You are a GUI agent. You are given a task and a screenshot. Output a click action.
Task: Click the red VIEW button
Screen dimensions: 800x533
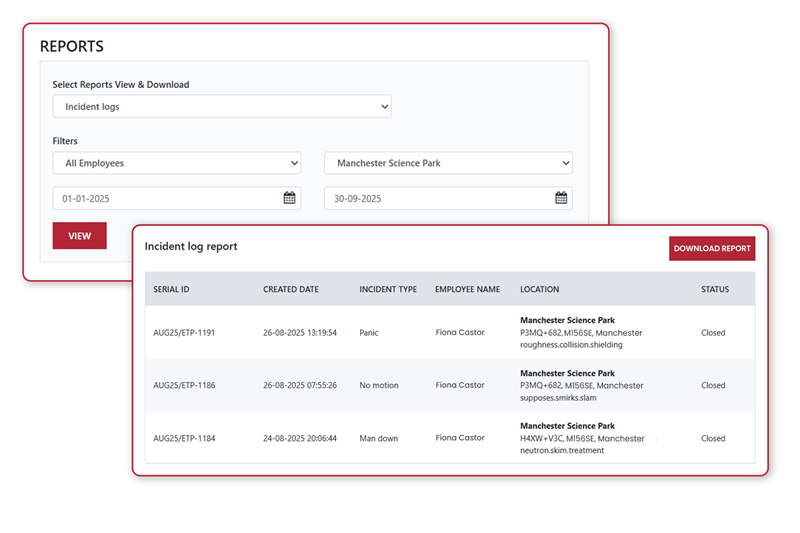(79, 236)
